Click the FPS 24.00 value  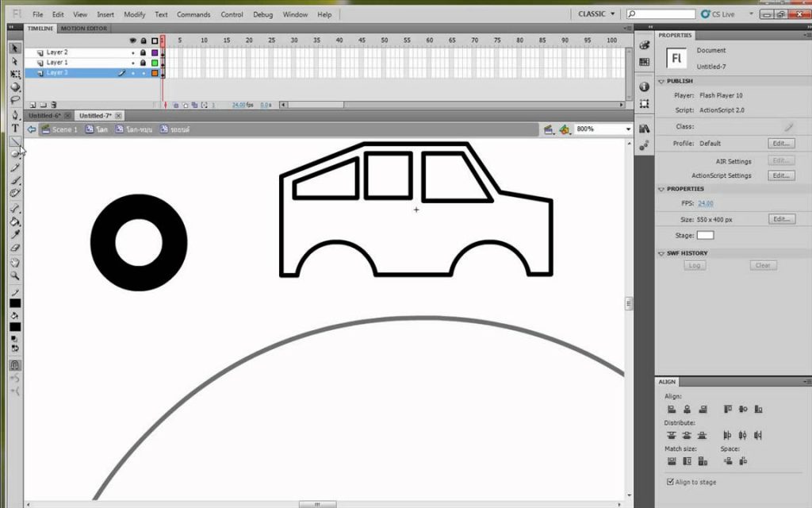tap(705, 204)
